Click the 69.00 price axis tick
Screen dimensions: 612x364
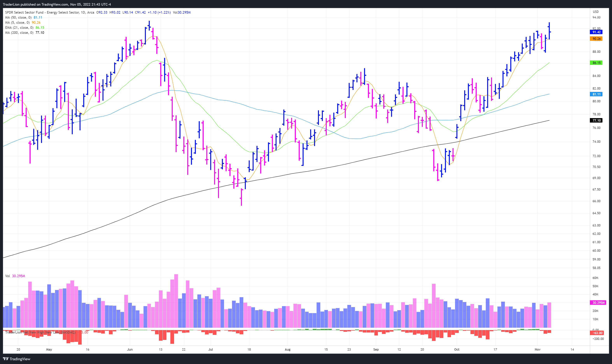pos(596,178)
